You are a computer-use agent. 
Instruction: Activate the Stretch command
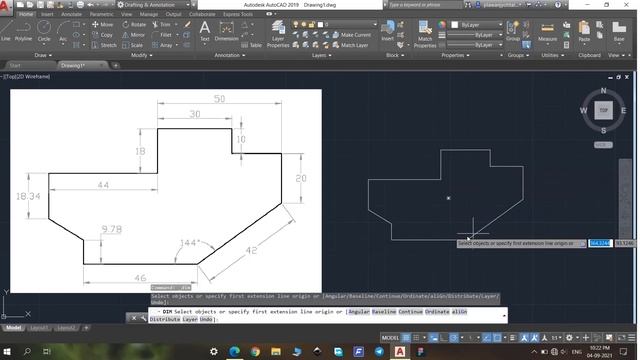coord(104,45)
